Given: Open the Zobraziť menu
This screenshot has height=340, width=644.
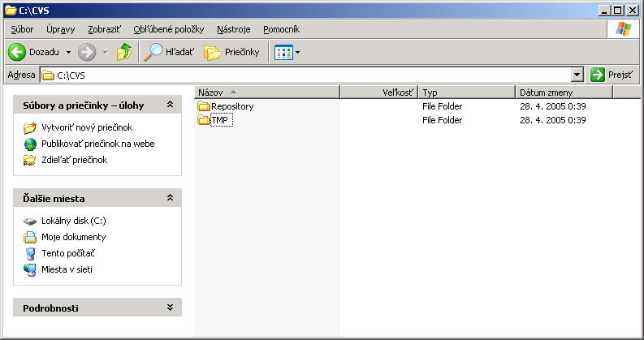Looking at the screenshot, I should pos(104,29).
